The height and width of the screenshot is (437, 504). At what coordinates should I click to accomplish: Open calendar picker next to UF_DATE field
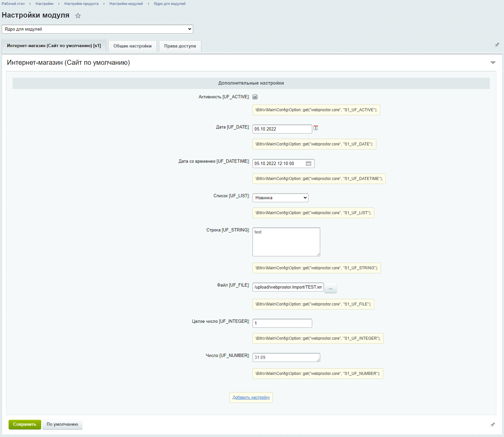(x=316, y=128)
